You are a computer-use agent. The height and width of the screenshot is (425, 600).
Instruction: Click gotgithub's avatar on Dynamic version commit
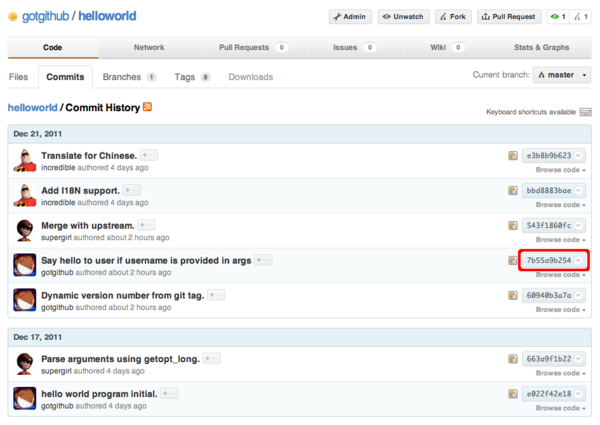[25, 300]
